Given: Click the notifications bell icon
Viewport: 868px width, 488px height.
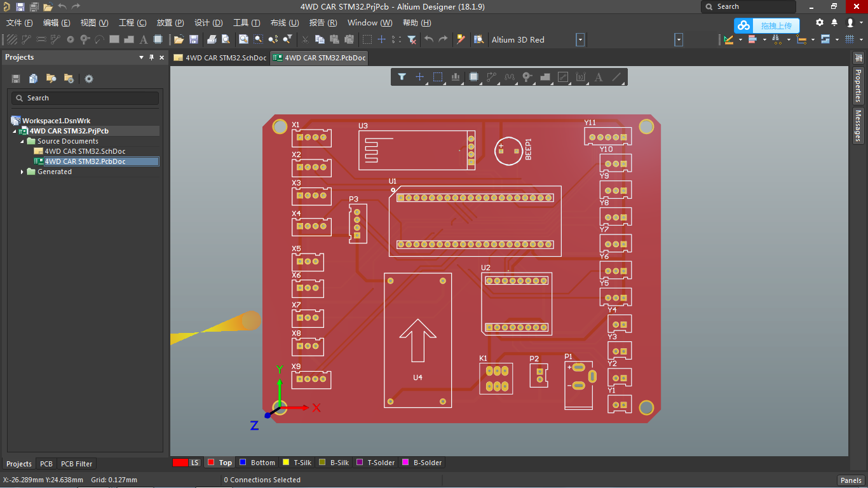Looking at the screenshot, I should (835, 22).
